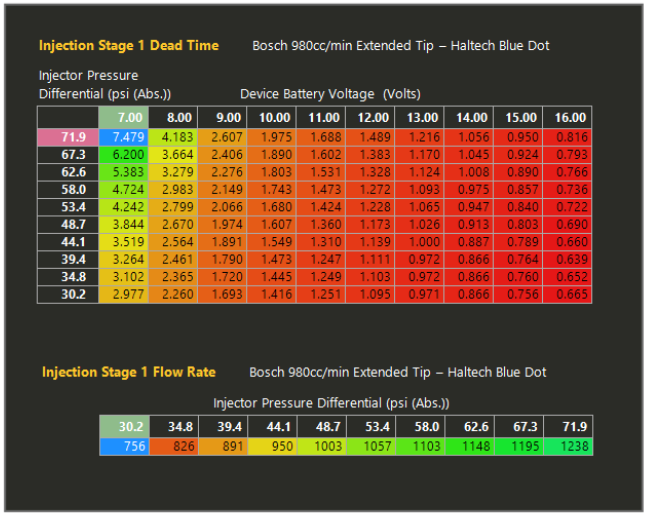
Task: Click the 891 flow rate cell
Action: click(223, 447)
